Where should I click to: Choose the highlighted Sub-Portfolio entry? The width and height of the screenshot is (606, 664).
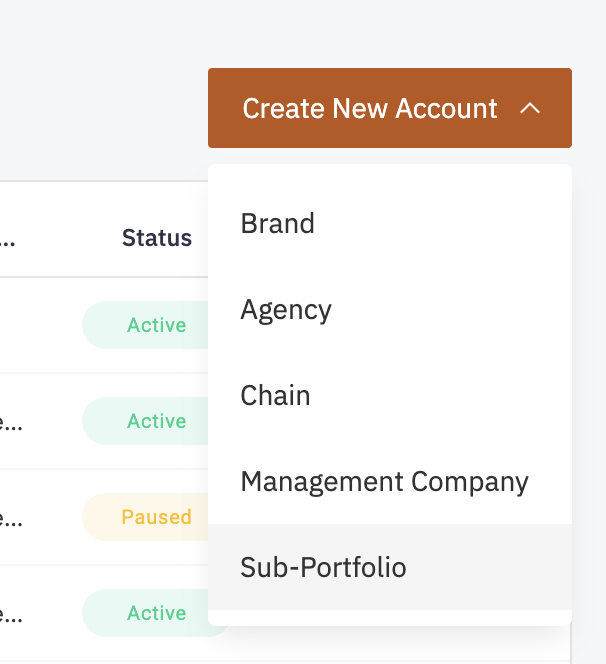point(324,568)
